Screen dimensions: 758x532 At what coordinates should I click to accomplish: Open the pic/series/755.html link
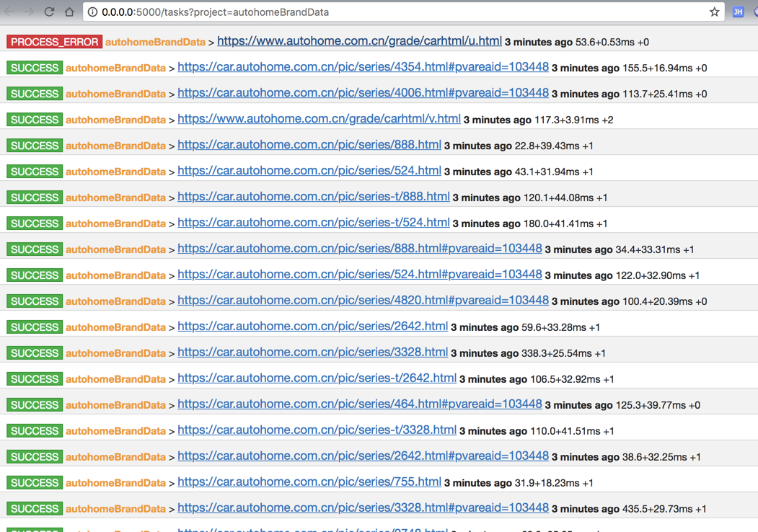(309, 482)
